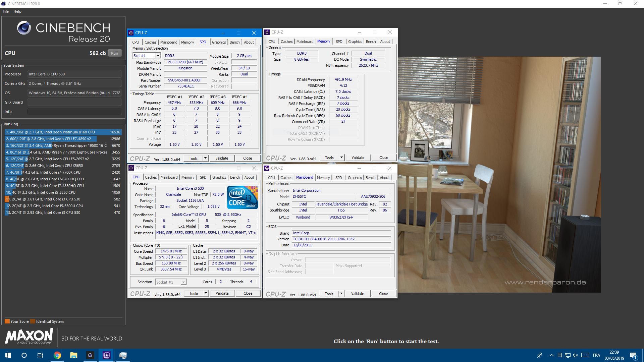The width and height of the screenshot is (644, 362).
Task: Click the battery/power tray icon
Action: coord(559,355)
